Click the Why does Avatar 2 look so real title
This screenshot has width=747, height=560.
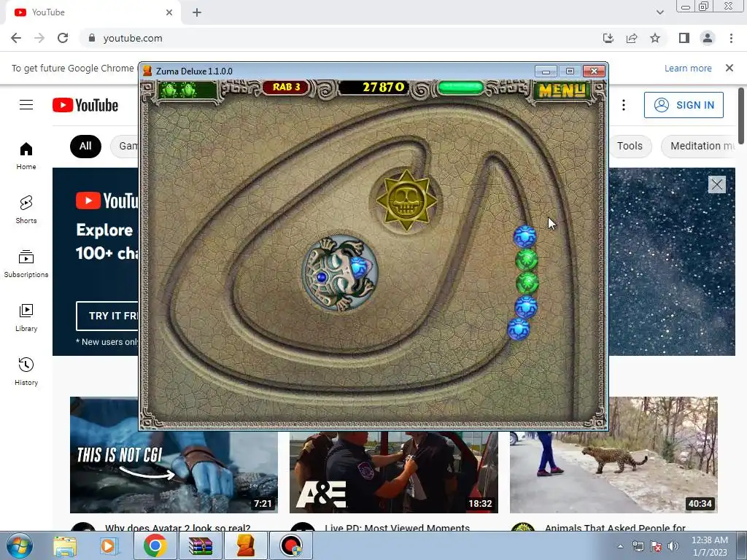pyautogui.click(x=178, y=527)
